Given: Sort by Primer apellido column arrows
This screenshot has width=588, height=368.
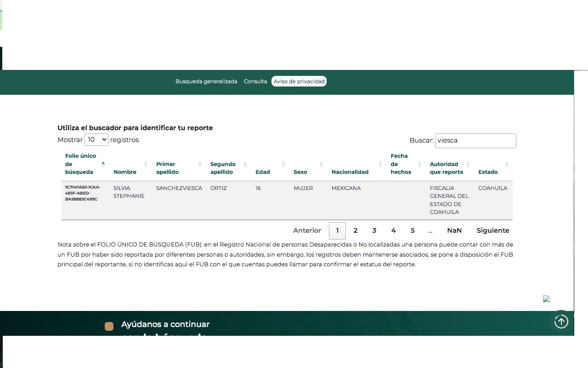Looking at the screenshot, I should 200,164.
